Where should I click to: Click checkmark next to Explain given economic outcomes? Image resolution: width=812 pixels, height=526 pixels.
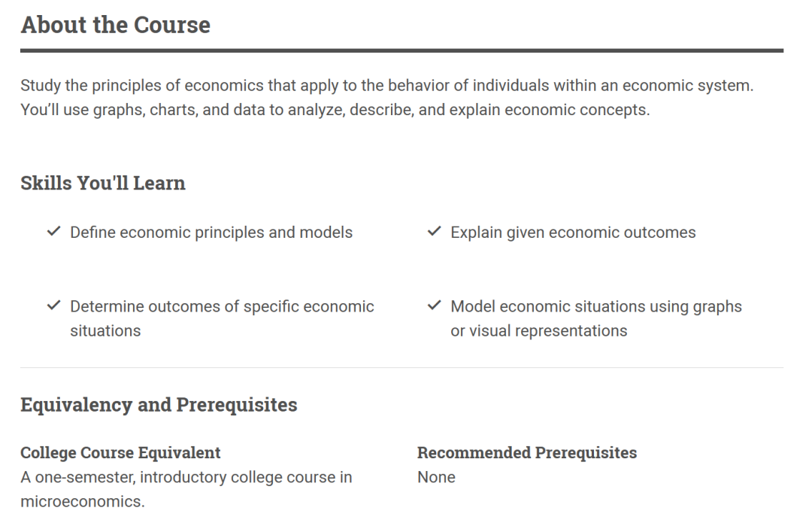point(434,231)
